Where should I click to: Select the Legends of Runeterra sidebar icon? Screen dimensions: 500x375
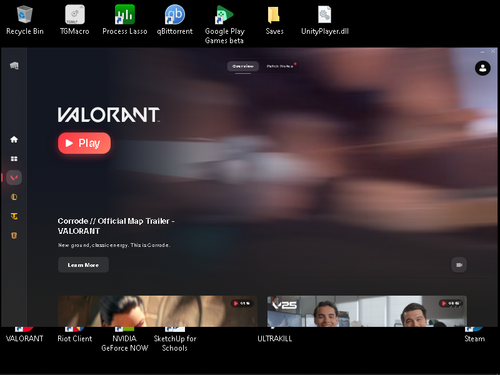pyautogui.click(x=14, y=235)
